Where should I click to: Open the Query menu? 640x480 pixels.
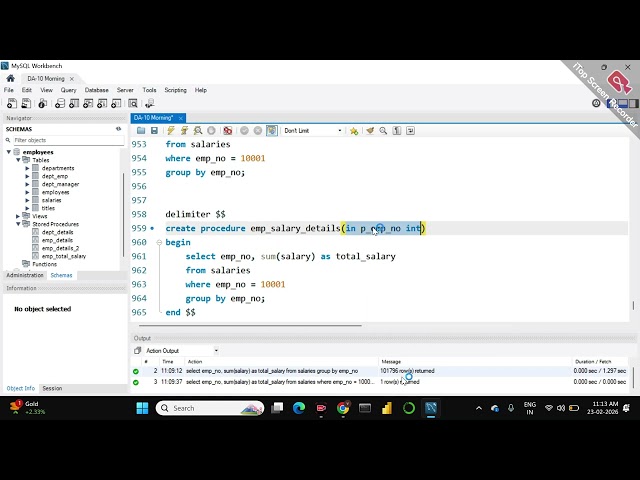[x=69, y=90]
